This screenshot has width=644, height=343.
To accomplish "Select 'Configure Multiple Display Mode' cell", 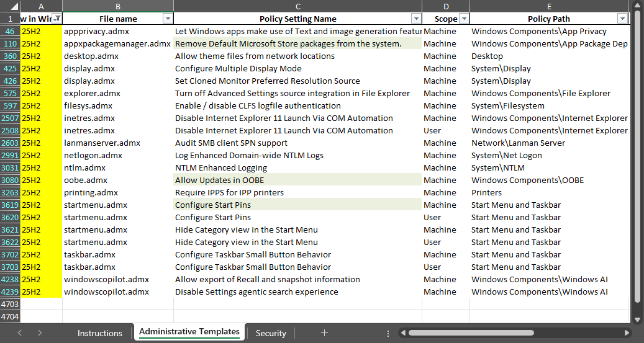I will 297,68.
